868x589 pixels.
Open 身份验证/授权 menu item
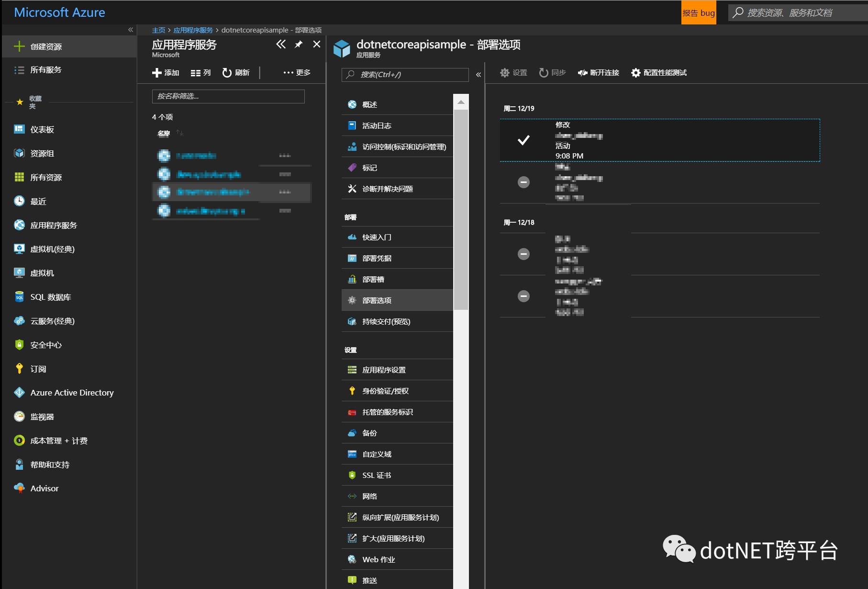tap(397, 391)
